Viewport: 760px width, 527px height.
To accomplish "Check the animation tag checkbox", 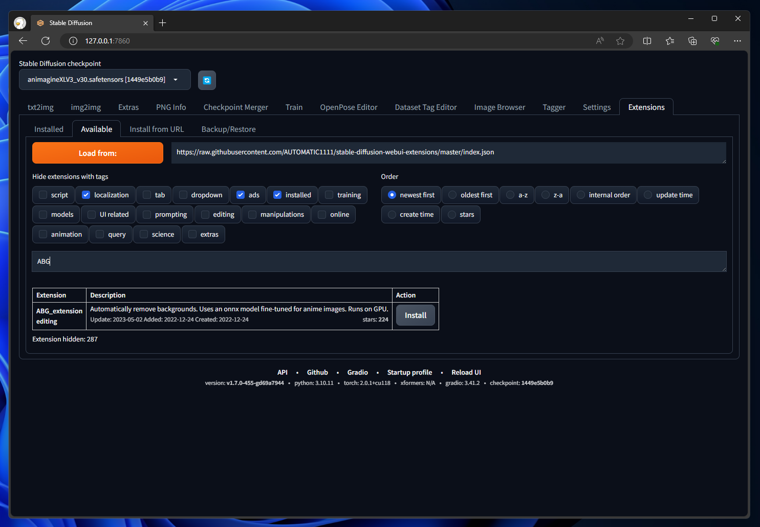I will tap(43, 234).
